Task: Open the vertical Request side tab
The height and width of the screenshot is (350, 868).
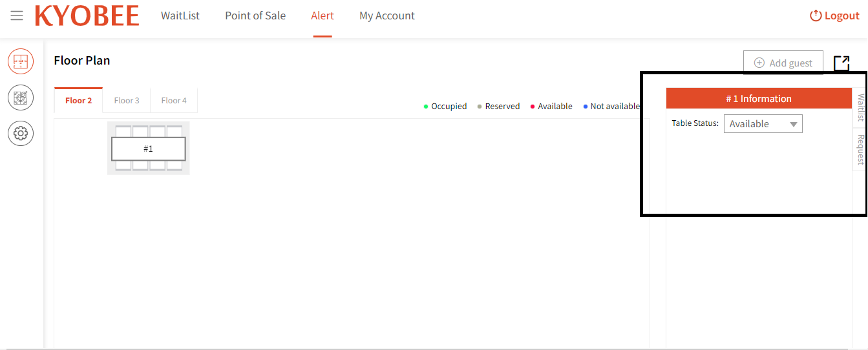Action: [860, 149]
